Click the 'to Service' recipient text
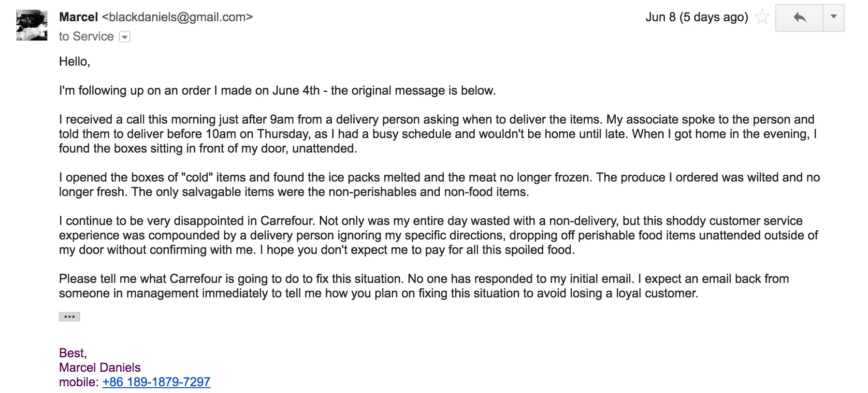 pos(86,37)
